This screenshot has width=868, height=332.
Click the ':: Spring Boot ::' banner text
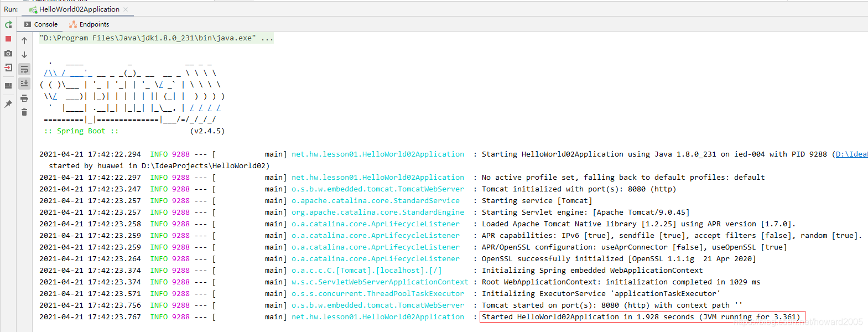click(81, 131)
